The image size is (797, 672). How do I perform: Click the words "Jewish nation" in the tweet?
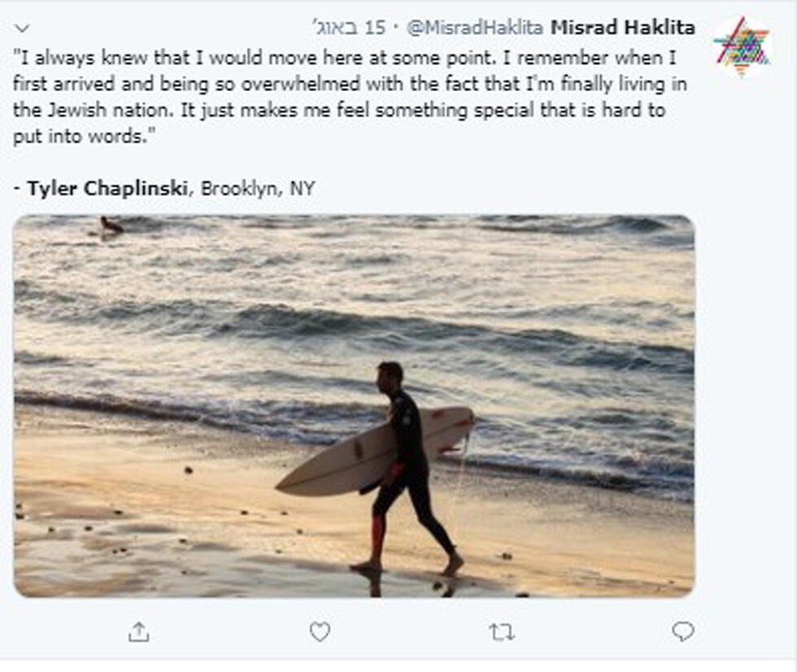pos(95,111)
